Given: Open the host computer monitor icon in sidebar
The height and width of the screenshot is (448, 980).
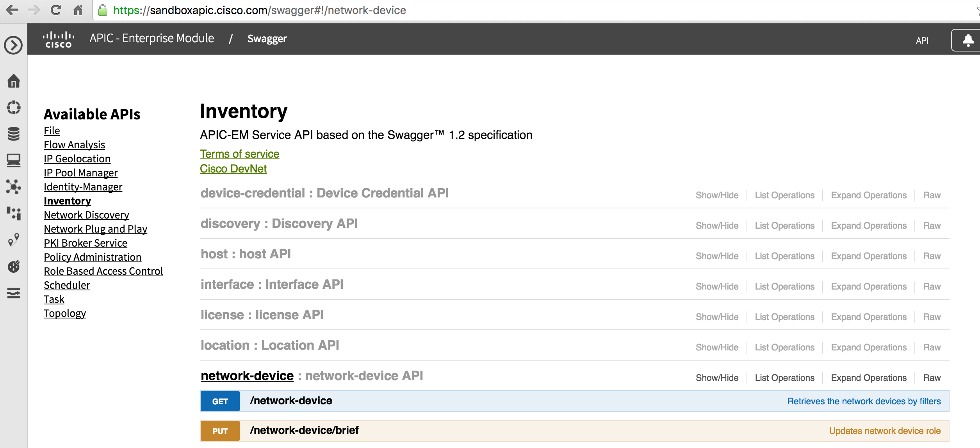Looking at the screenshot, I should pos(14,160).
